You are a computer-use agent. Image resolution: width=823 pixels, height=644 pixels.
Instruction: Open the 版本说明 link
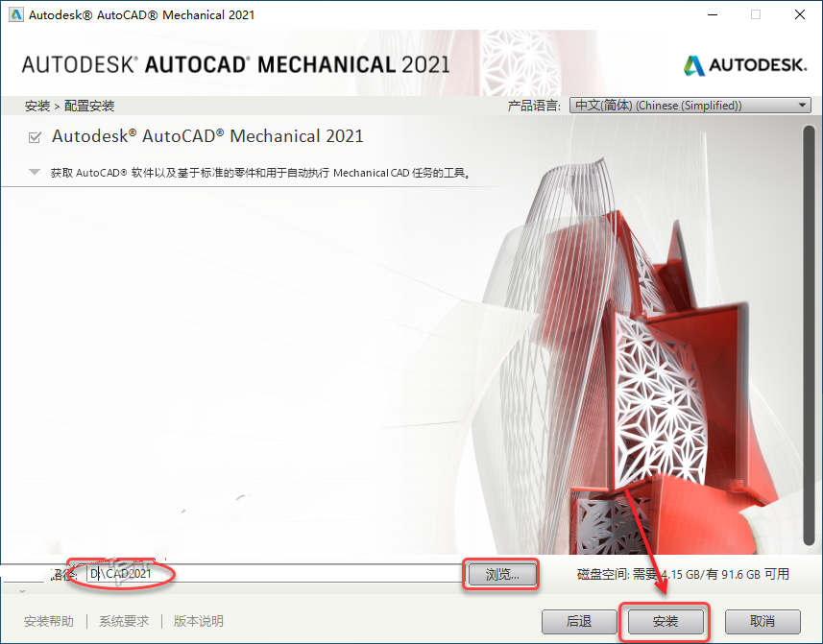point(199,622)
